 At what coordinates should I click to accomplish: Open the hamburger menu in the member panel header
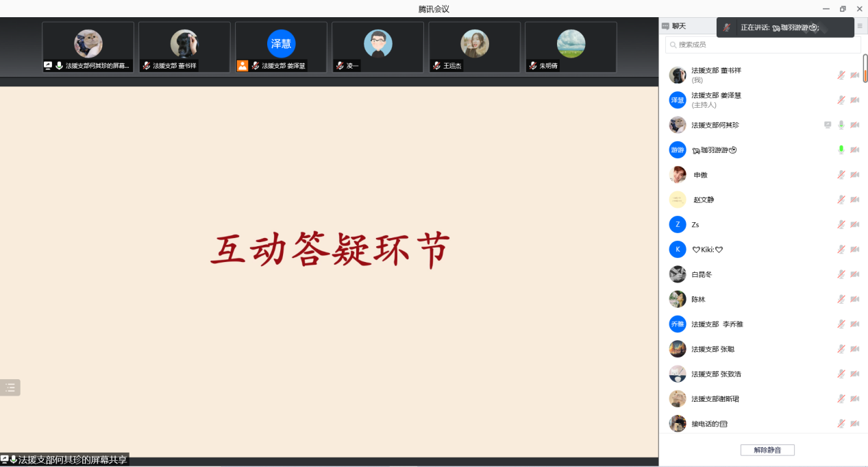tap(860, 26)
